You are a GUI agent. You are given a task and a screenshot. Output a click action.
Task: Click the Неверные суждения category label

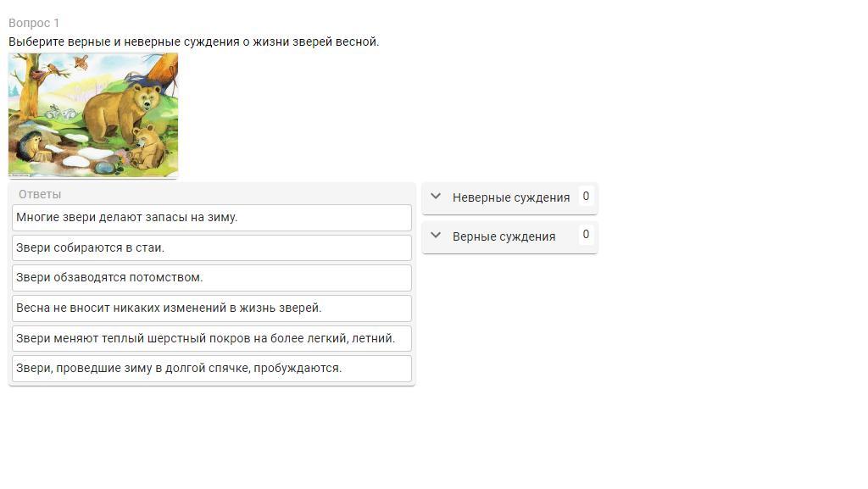[x=510, y=197]
